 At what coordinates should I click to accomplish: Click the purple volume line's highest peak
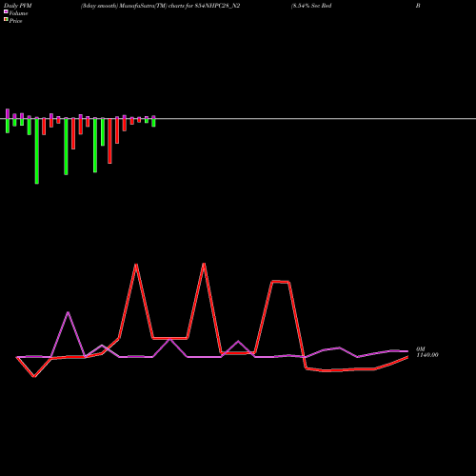pos(69,312)
